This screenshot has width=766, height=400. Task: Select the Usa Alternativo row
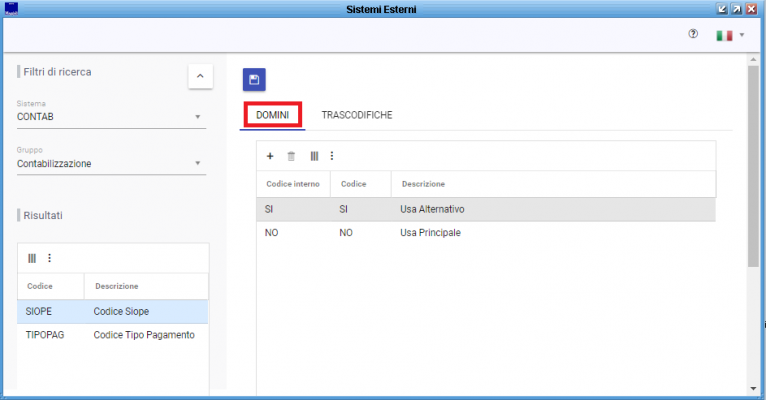click(x=486, y=209)
